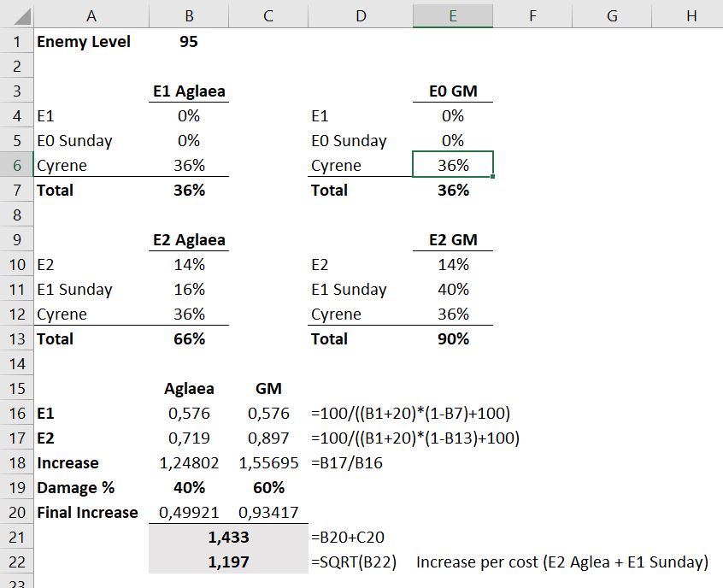This screenshot has width=723, height=588.
Task: Click the 'E2 Aglaea' heading cell
Action: tap(189, 240)
